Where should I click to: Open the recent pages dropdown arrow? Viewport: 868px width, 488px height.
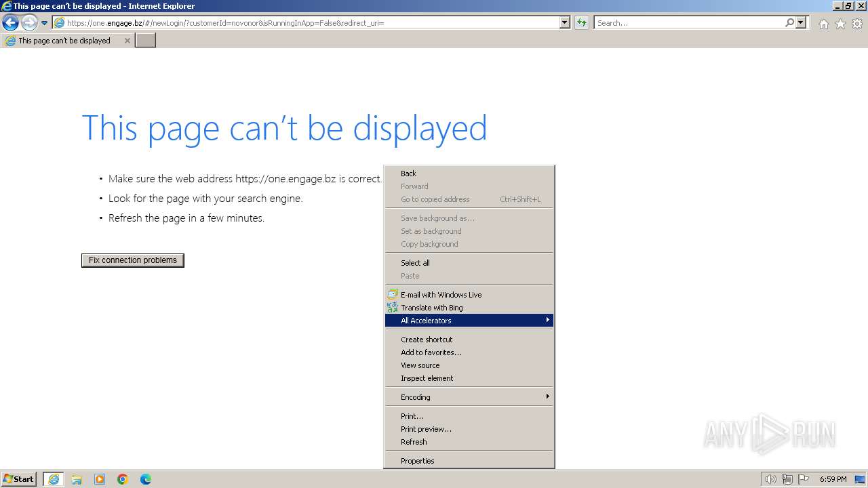click(x=45, y=23)
